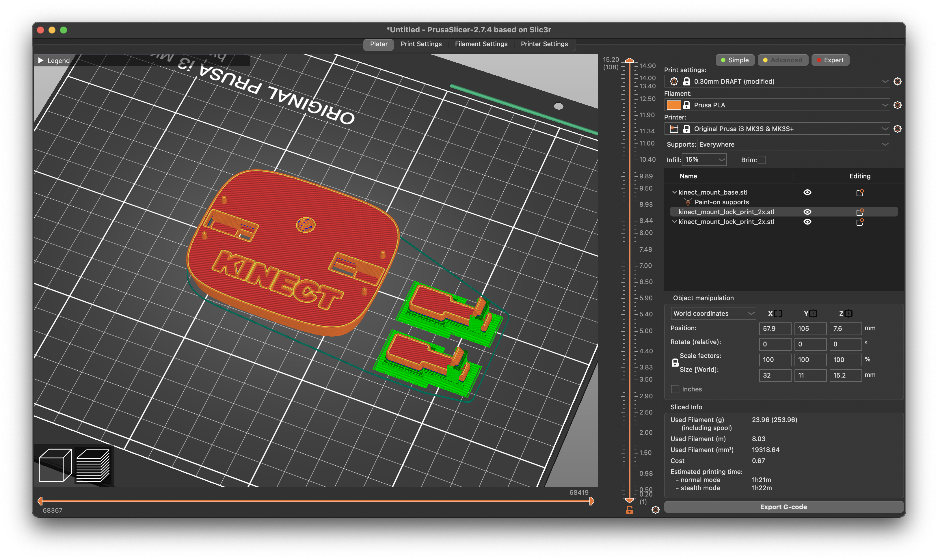The height and width of the screenshot is (560, 938).
Task: Open filament settings gear icon
Action: tap(897, 105)
